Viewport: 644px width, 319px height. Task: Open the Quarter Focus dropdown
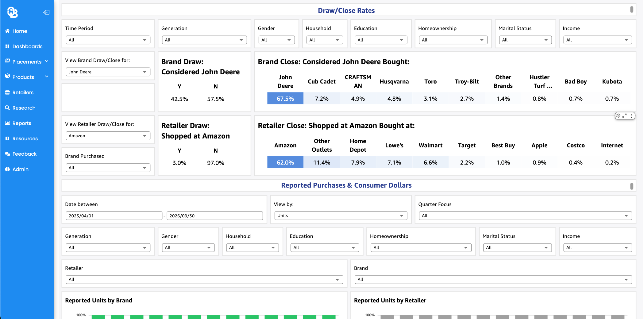click(525, 216)
